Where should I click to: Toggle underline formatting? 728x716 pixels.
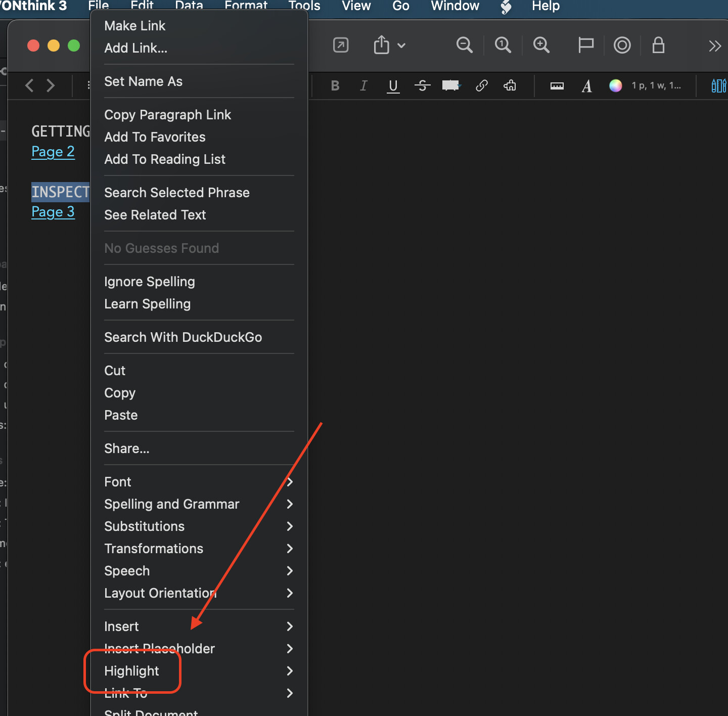click(x=393, y=86)
